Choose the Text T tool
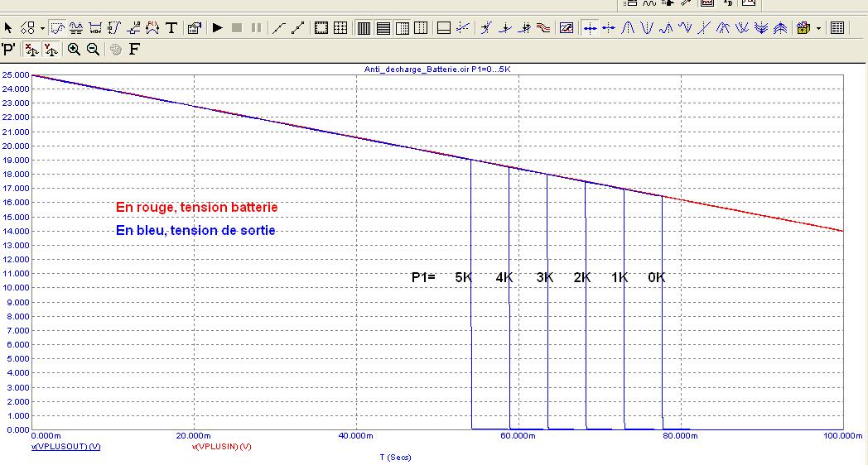Screen dimensions: 868x465 coord(171,27)
